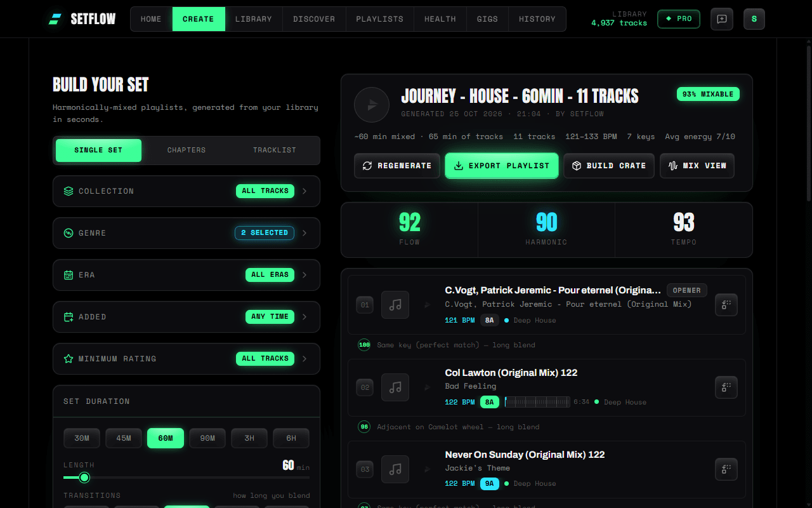Viewport: 812px width, 508px height.
Task: Click the refresh icon in Regenerate button
Action: point(367,166)
